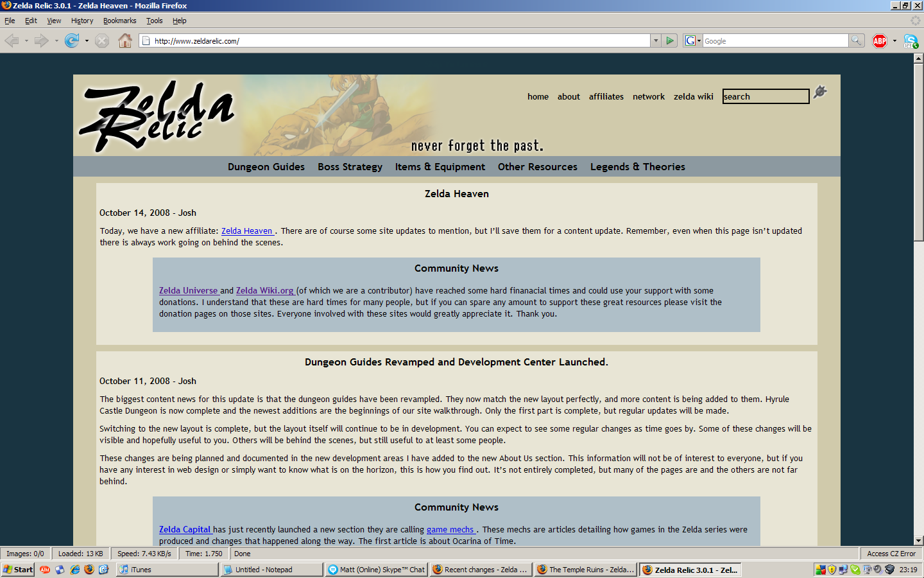Open the Reload button dropdown arrow
The image size is (924, 578).
coord(87,41)
